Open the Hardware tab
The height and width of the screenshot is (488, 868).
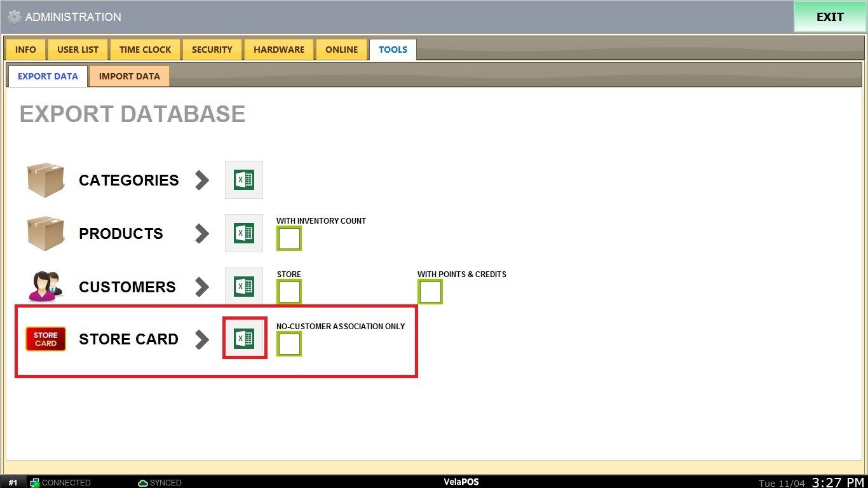(279, 50)
